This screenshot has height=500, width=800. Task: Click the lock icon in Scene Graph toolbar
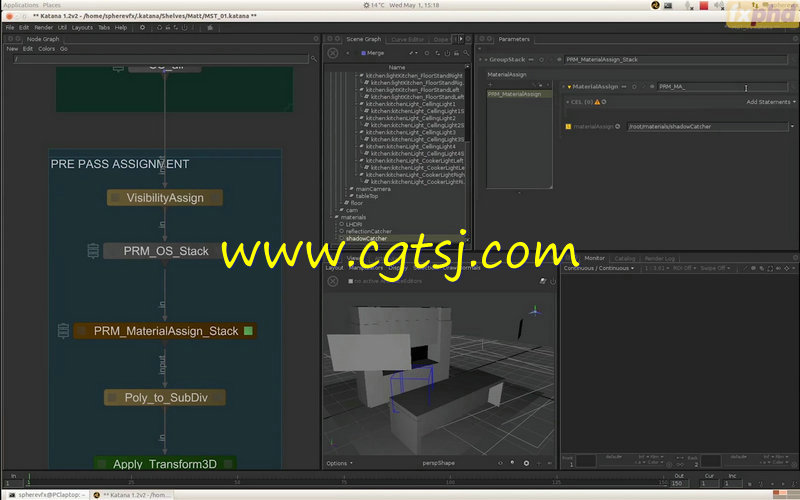(456, 53)
